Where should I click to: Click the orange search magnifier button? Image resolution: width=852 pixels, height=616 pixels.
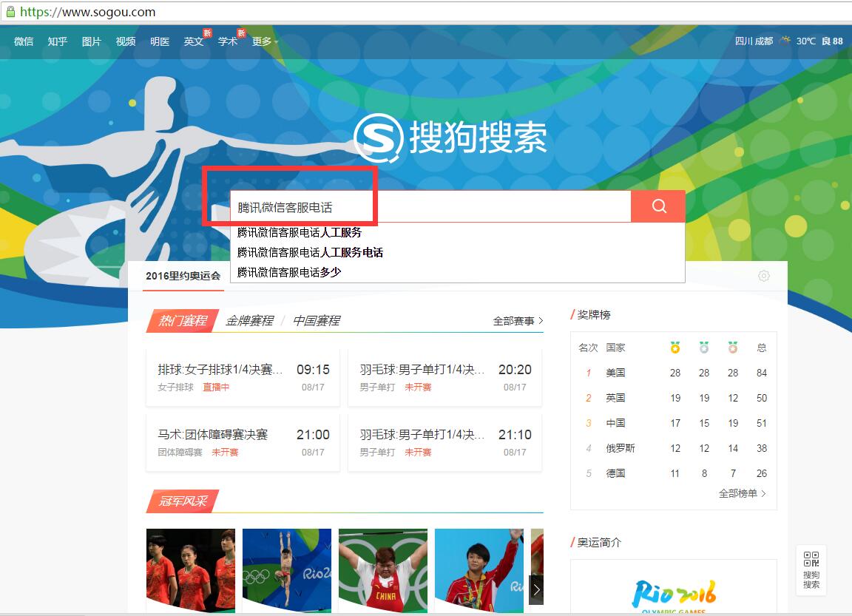[658, 206]
